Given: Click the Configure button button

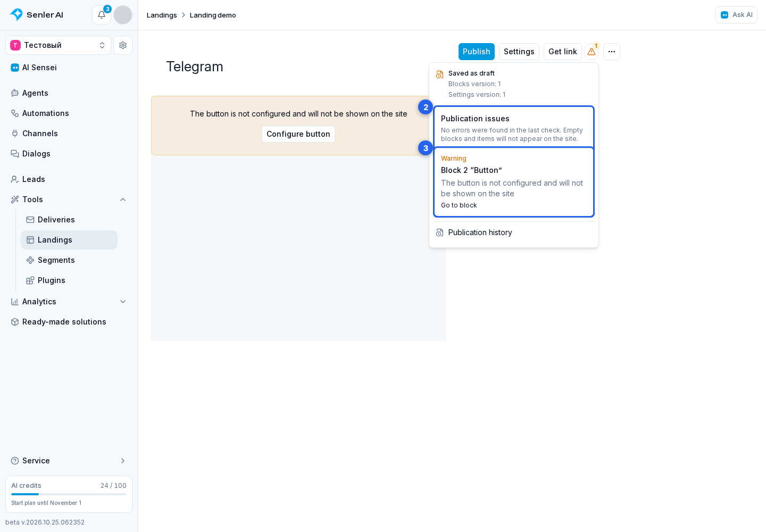Looking at the screenshot, I should point(298,134).
